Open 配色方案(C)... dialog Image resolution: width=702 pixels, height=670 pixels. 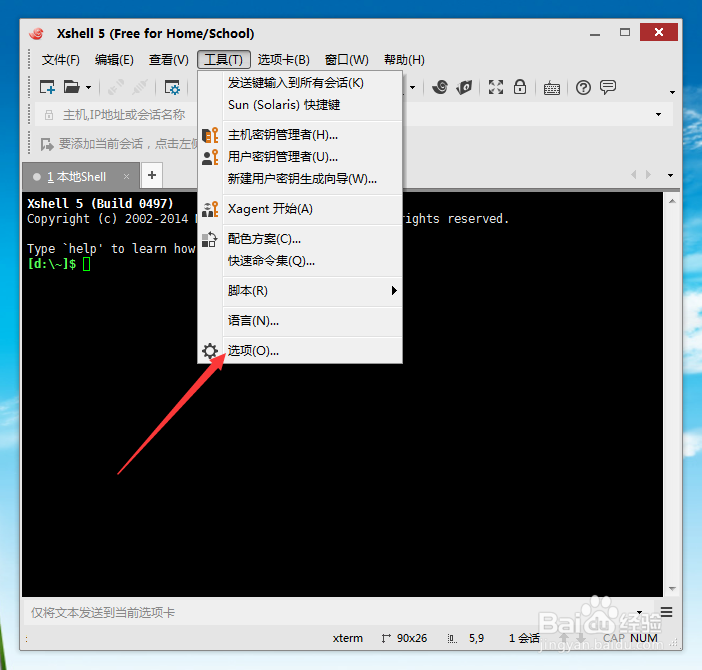(x=300, y=239)
